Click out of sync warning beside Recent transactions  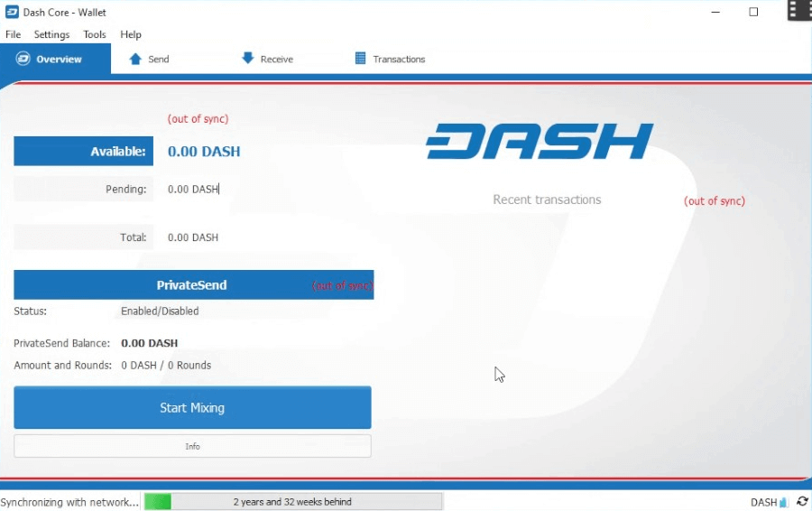pyautogui.click(x=715, y=201)
